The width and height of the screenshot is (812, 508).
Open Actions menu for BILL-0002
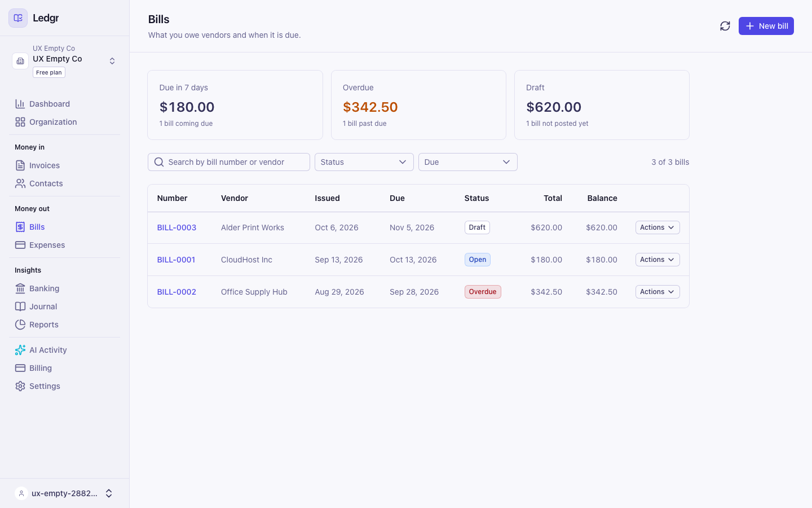coord(657,292)
